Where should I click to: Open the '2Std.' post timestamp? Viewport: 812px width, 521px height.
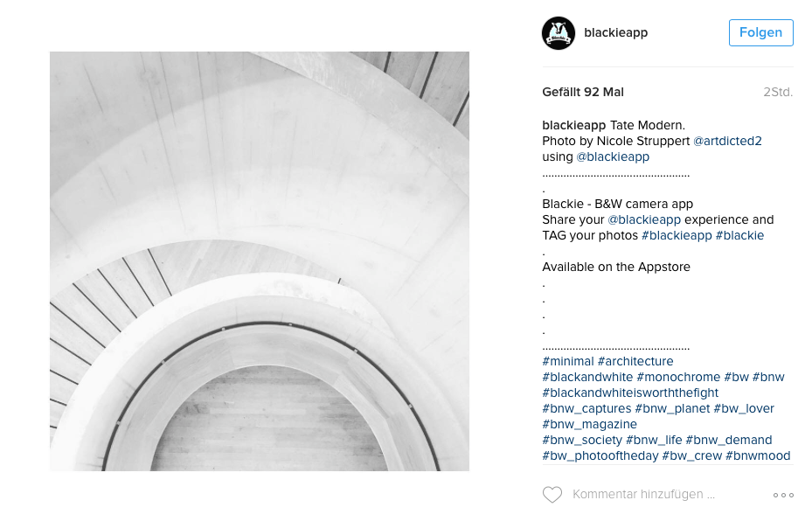point(778,92)
